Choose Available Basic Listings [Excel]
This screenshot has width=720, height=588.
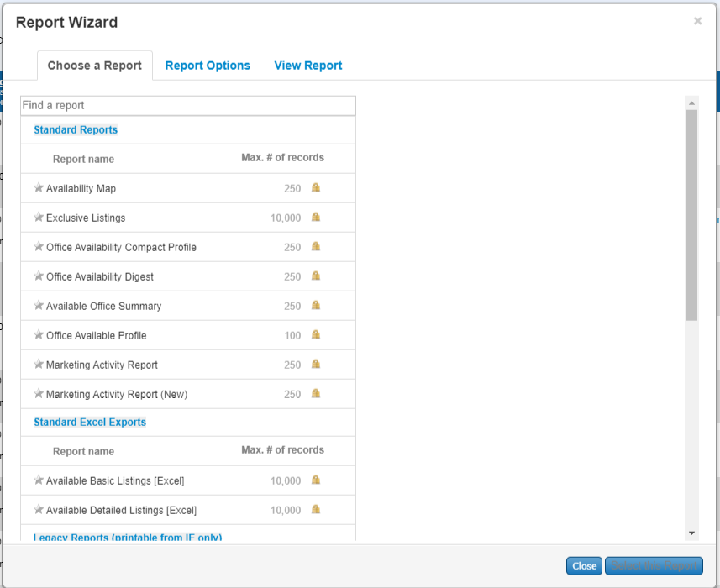pos(115,481)
